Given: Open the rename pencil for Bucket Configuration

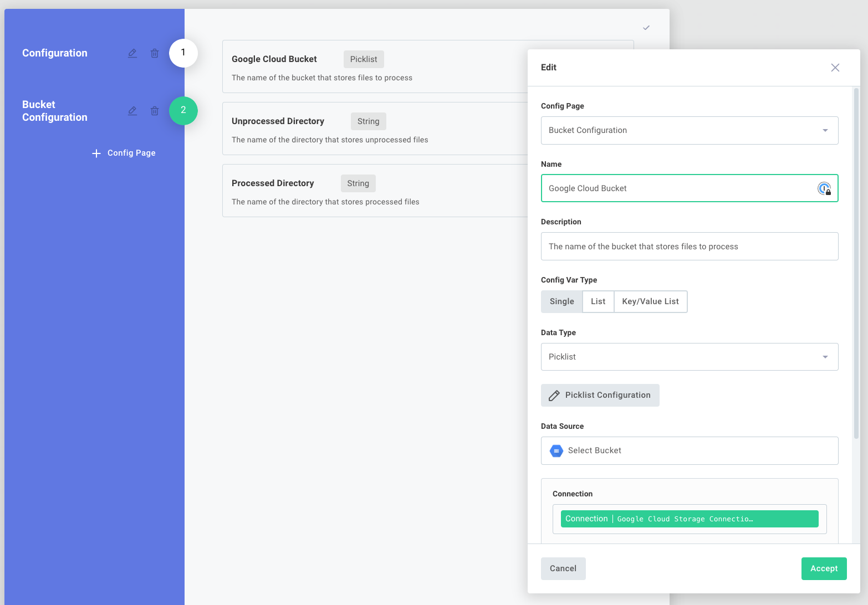Looking at the screenshot, I should (132, 111).
